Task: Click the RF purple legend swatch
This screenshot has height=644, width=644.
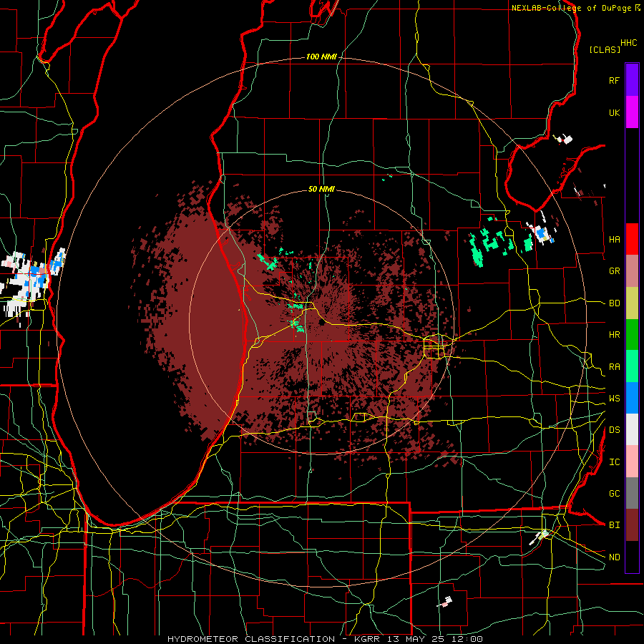Action: click(x=632, y=80)
